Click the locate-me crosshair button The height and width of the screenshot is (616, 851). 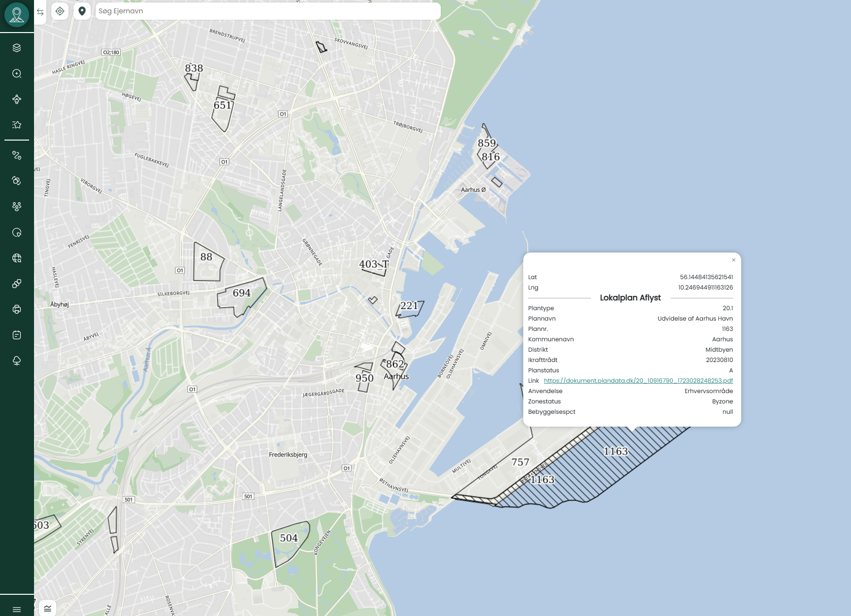[x=60, y=11]
